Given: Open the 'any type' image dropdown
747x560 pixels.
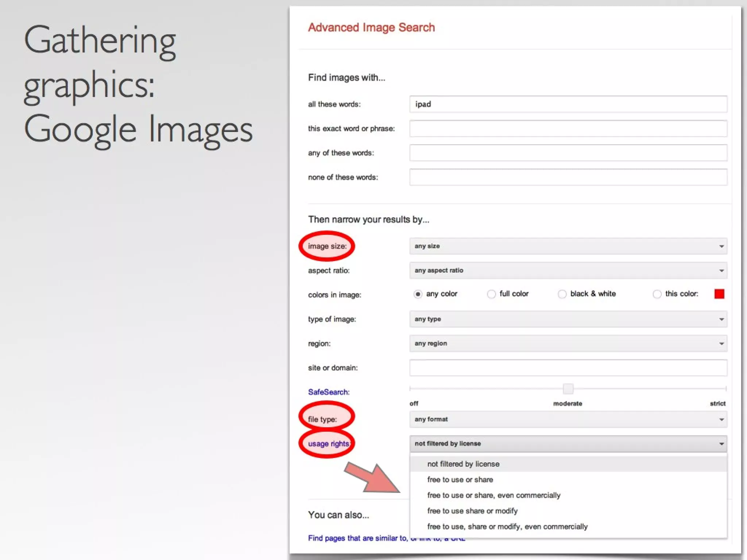Looking at the screenshot, I should pos(568,319).
